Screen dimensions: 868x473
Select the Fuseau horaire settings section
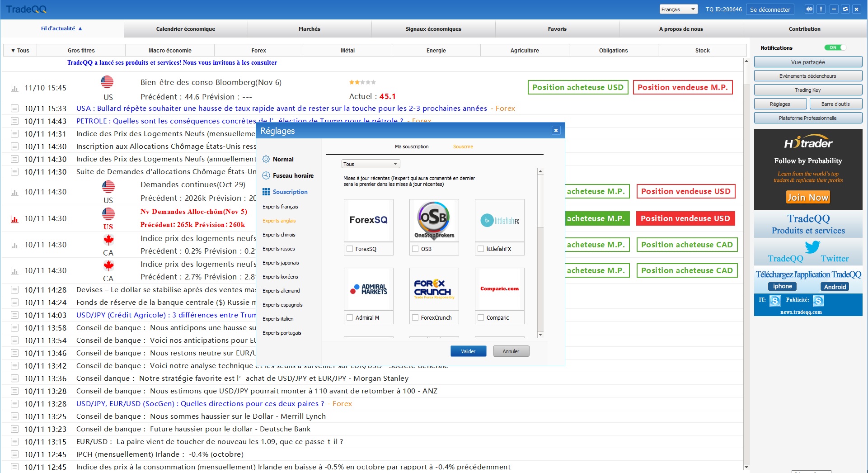pyautogui.click(x=293, y=175)
